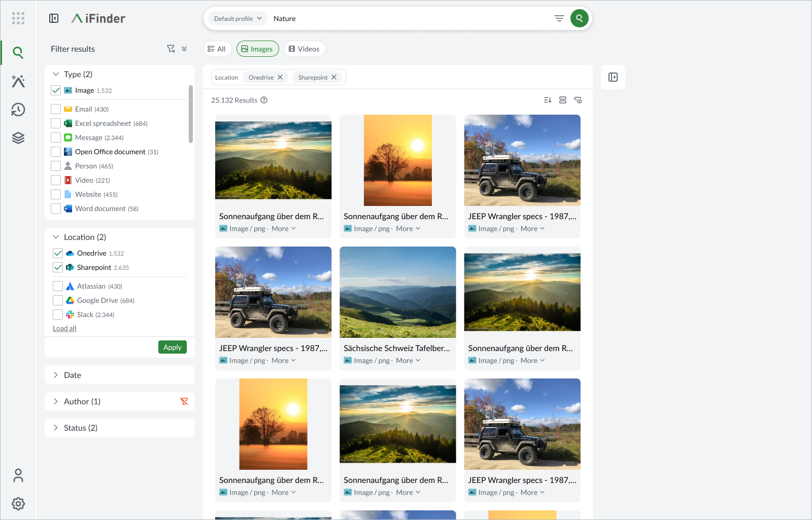Image resolution: width=812 pixels, height=520 pixels.
Task: Expand More on Sächsische Schweiz Tafelberg result
Action: pyautogui.click(x=408, y=361)
